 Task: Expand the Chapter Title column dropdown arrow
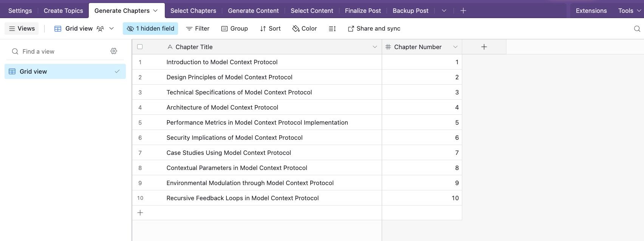pos(375,47)
